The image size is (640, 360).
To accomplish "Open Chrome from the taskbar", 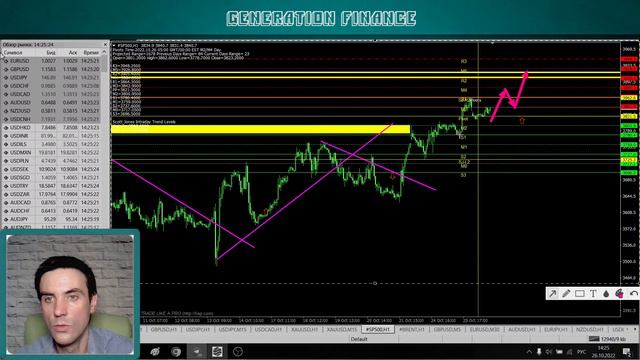I will pyautogui.click(x=176, y=351).
